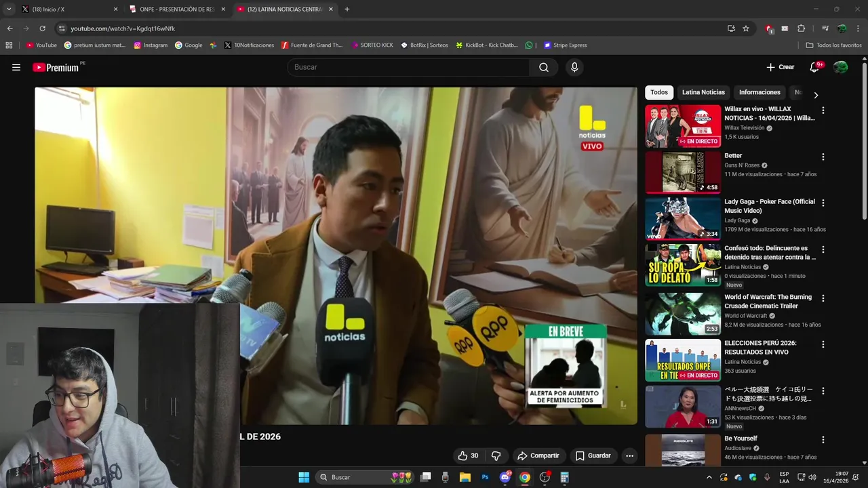868x488 pixels.
Task: Open YouTube notifications bell
Action: pyautogui.click(x=815, y=67)
